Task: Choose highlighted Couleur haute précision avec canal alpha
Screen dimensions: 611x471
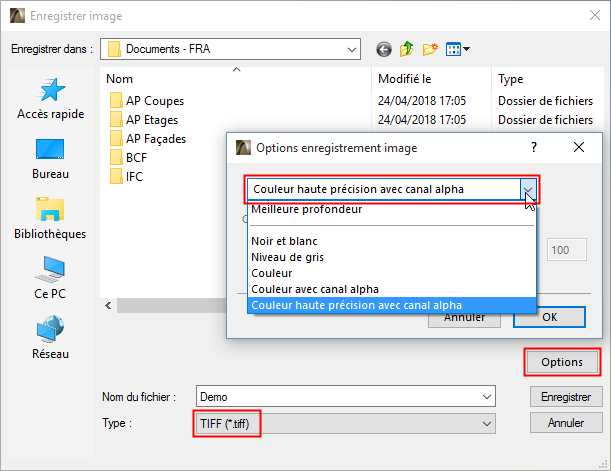Action: point(392,305)
